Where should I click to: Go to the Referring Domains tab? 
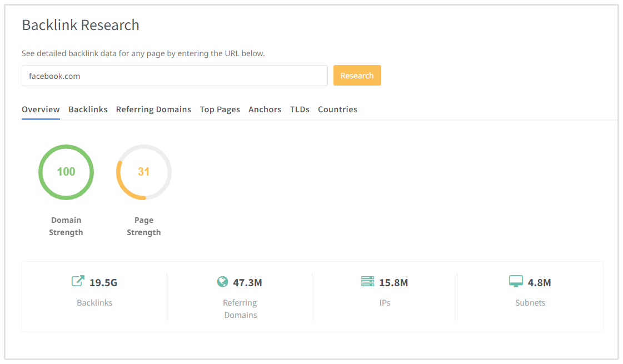coord(153,109)
